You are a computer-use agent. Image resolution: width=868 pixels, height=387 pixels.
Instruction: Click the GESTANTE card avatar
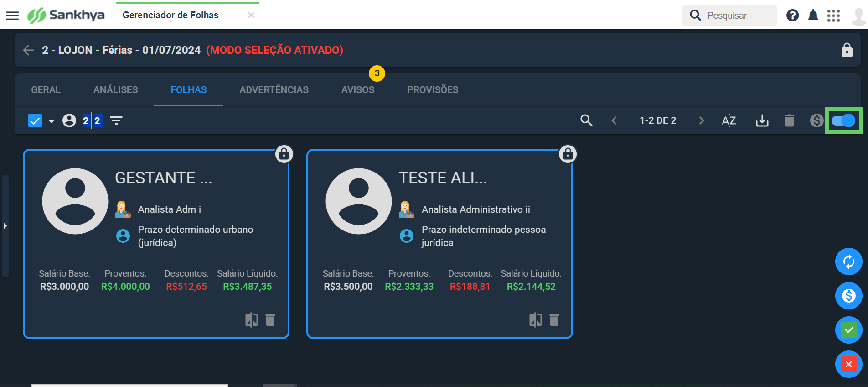click(75, 201)
